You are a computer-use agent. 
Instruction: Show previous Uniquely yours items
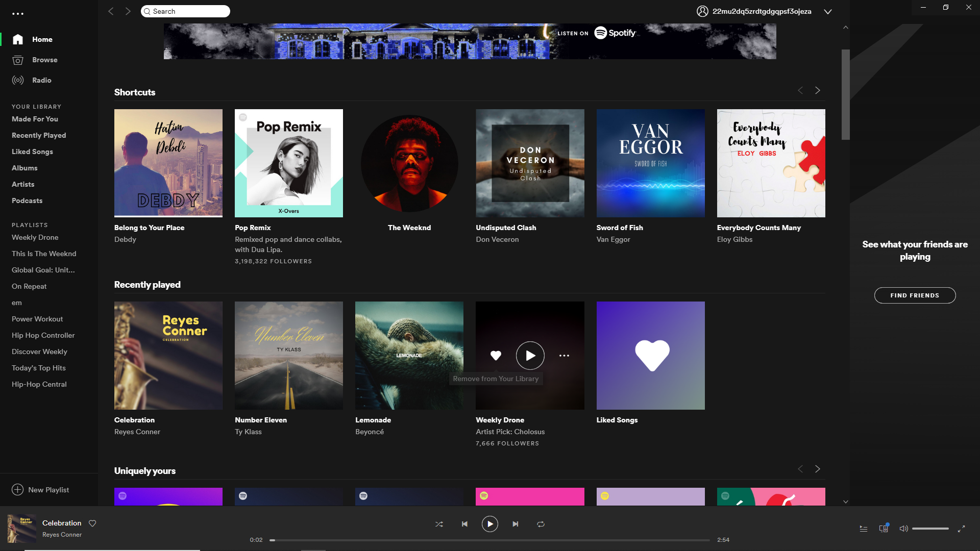[800, 469]
